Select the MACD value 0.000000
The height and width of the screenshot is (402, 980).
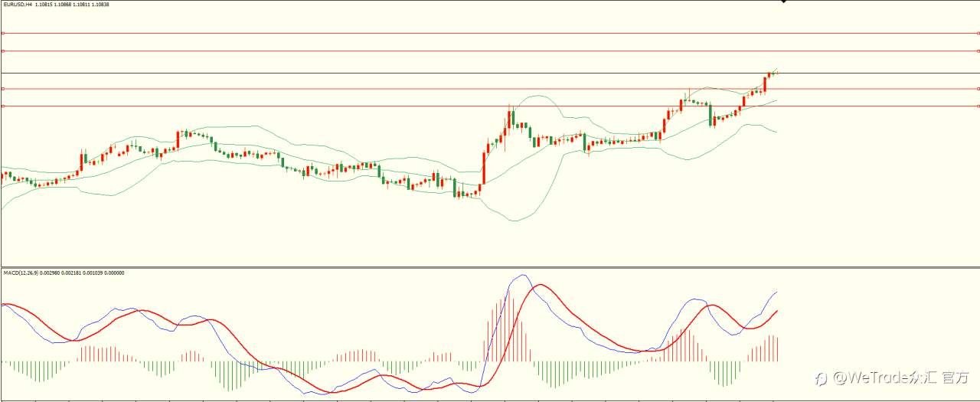tap(114, 273)
